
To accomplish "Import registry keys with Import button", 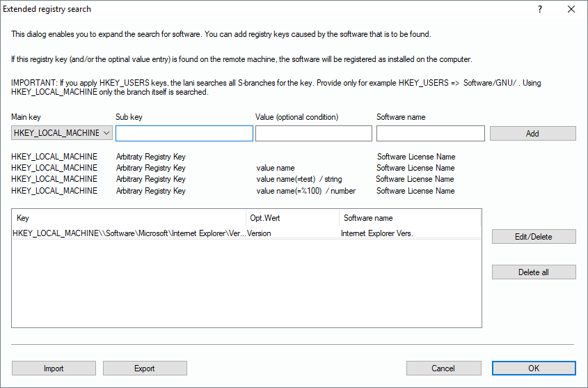I will 54,368.
